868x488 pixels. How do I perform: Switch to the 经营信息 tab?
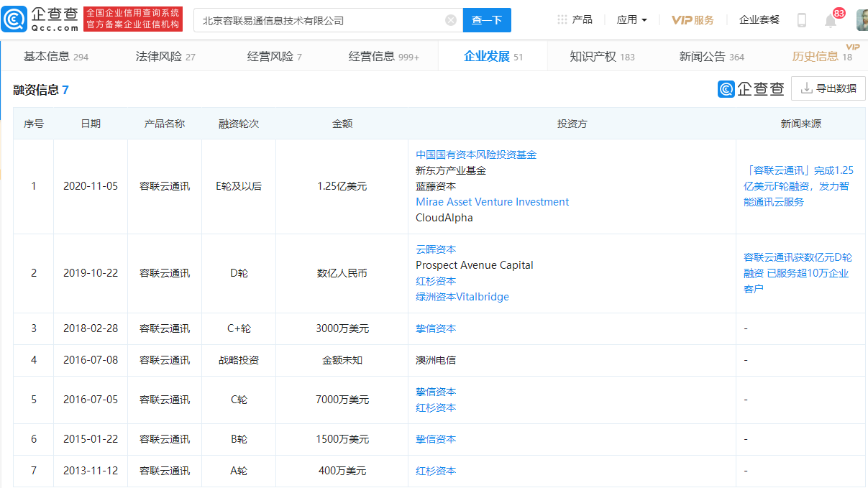click(384, 56)
